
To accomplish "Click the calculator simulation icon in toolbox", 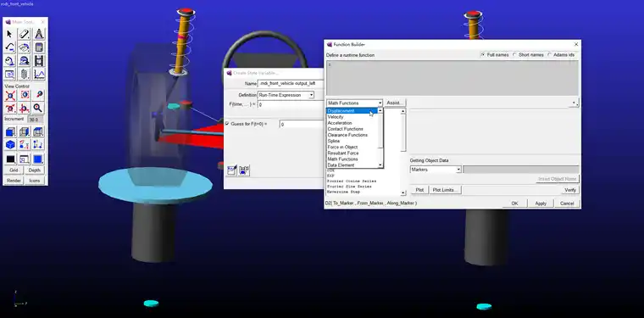I will pos(39,47).
